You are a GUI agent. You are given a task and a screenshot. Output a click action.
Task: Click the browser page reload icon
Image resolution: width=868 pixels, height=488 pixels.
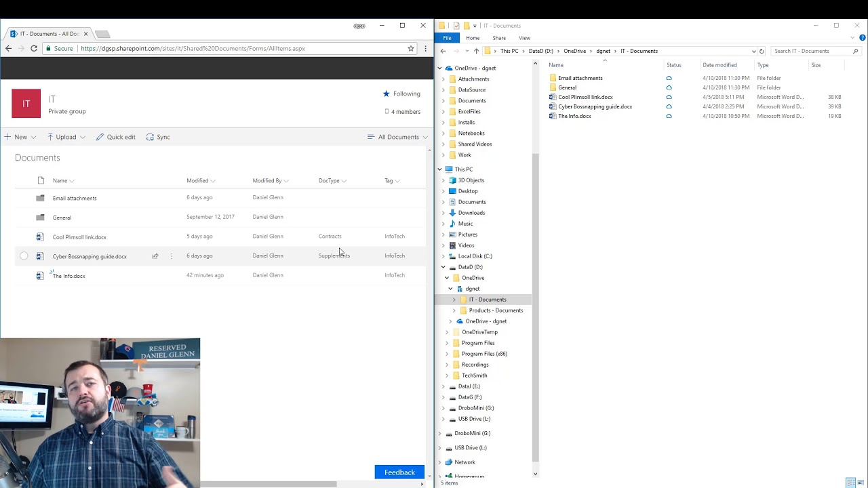pos(34,48)
